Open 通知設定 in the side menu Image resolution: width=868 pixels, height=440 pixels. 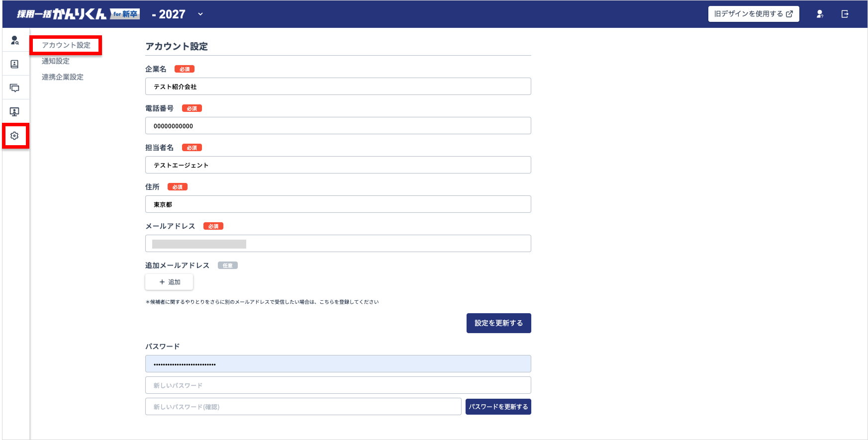tap(56, 61)
